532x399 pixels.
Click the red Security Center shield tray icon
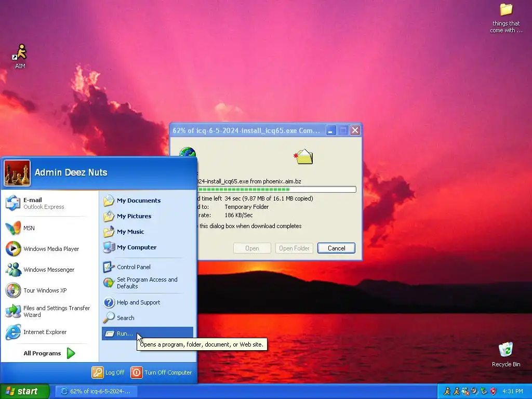pyautogui.click(x=494, y=391)
